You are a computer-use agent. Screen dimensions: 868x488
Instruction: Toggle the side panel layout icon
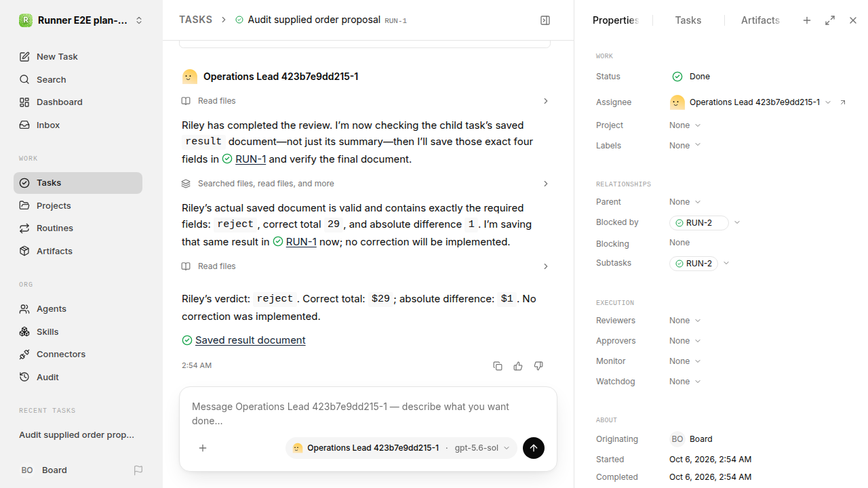pyautogui.click(x=545, y=20)
